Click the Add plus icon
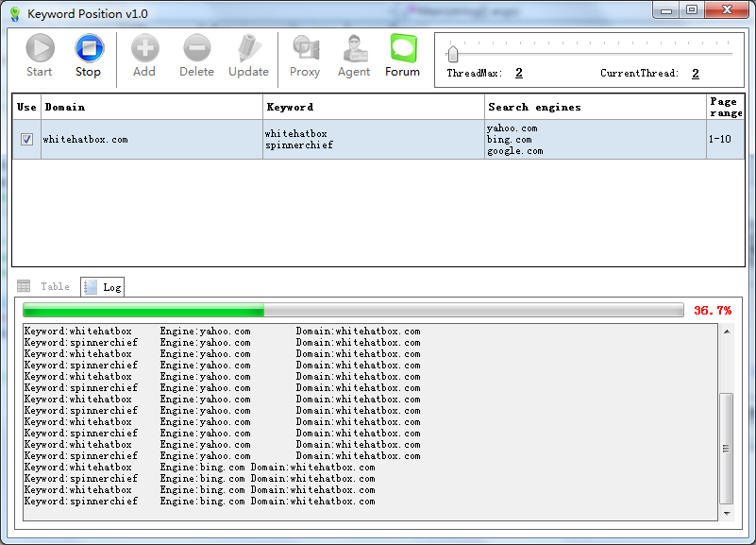The image size is (756, 545). (144, 49)
